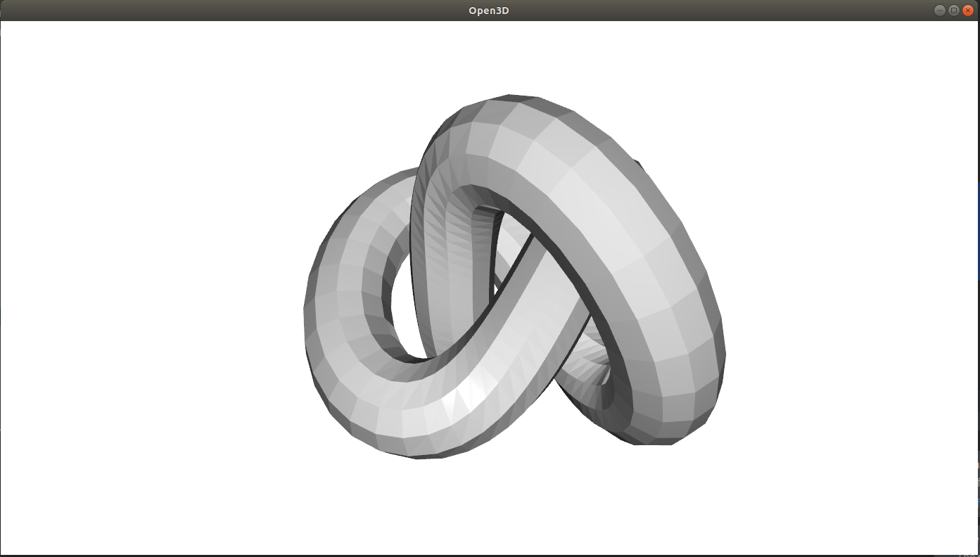Maximize the Open3D window
Image resolution: width=980 pixels, height=557 pixels.
tap(954, 11)
